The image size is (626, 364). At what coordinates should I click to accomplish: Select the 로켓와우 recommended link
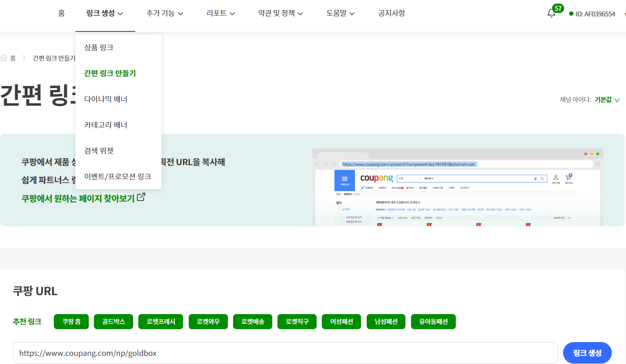208,321
